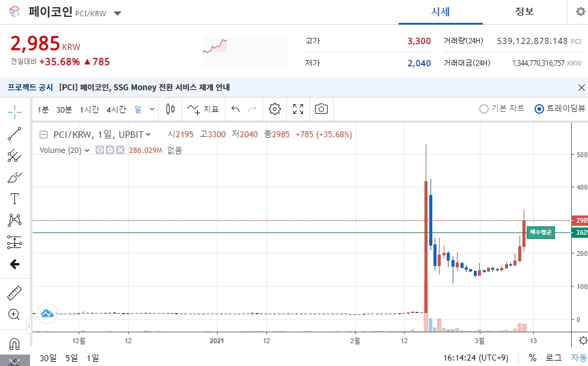Select the pitchfork tool in left toolbar
588x366 pixels.
tap(14, 155)
